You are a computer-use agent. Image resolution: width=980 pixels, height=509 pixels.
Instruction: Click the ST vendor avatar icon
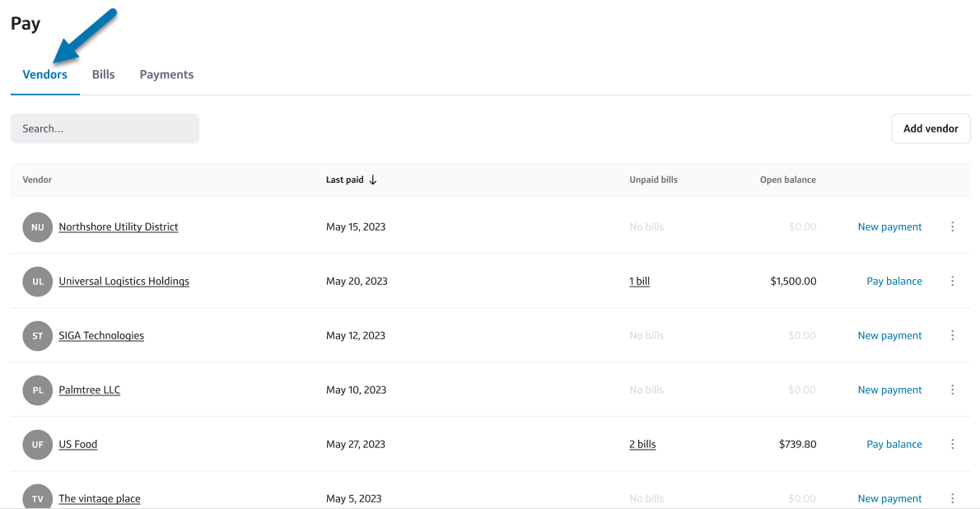[x=38, y=336]
